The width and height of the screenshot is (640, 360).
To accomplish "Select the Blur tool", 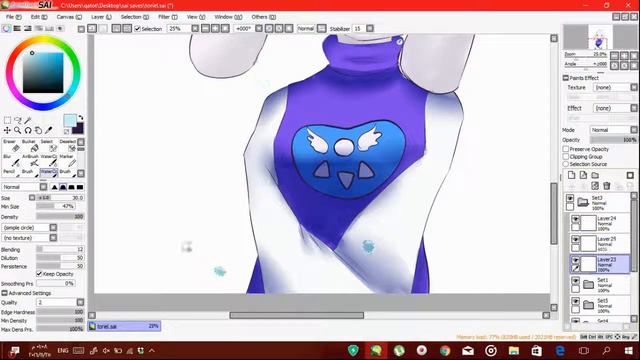I will (x=11, y=160).
